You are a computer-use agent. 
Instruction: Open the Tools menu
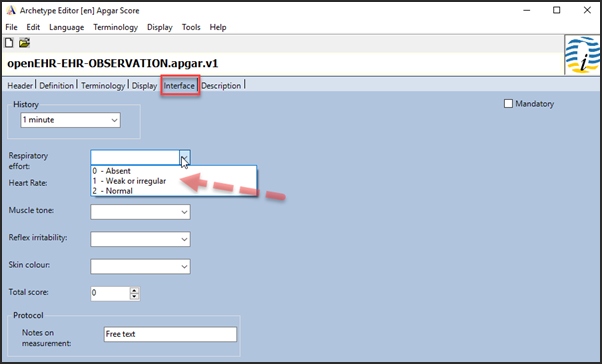click(191, 27)
